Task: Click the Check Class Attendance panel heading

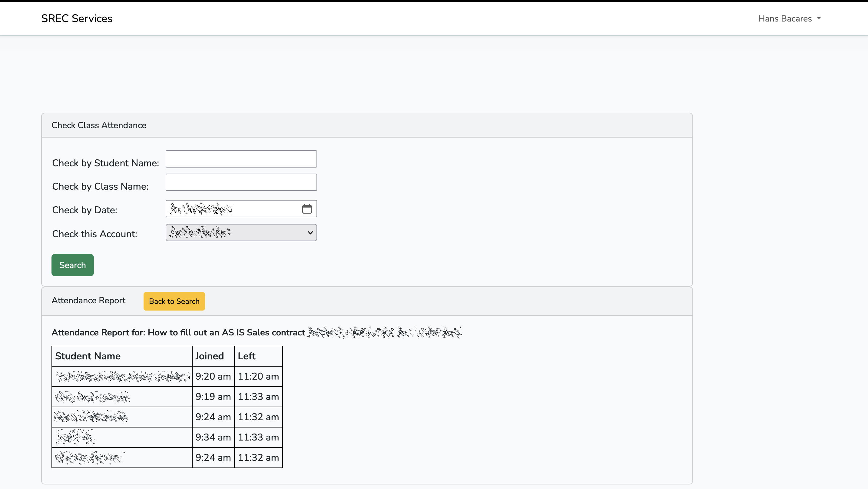Action: coord(99,125)
